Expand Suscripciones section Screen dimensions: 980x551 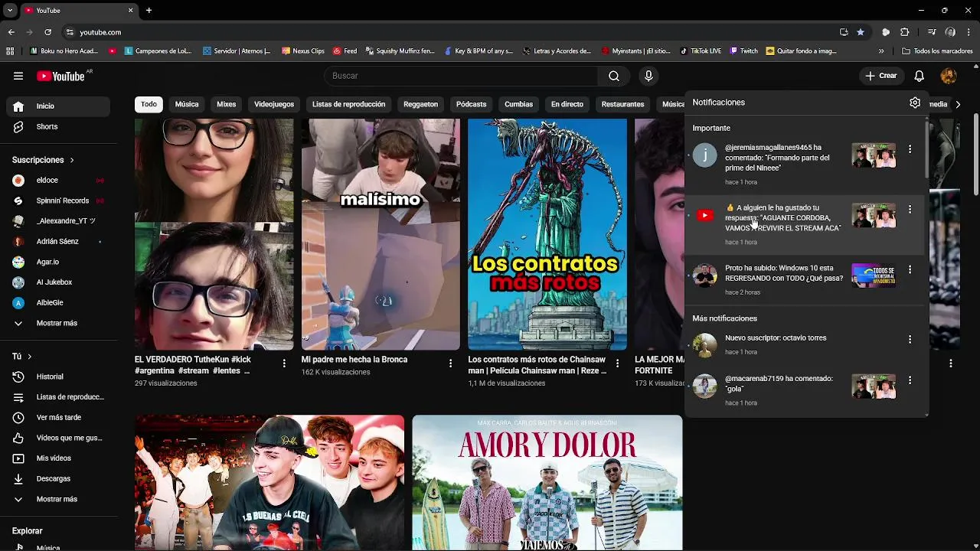coord(43,160)
